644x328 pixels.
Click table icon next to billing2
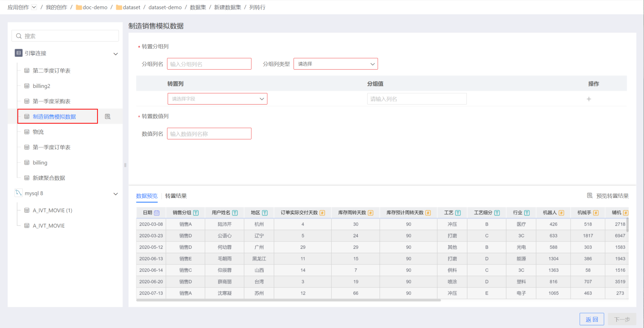(x=27, y=86)
